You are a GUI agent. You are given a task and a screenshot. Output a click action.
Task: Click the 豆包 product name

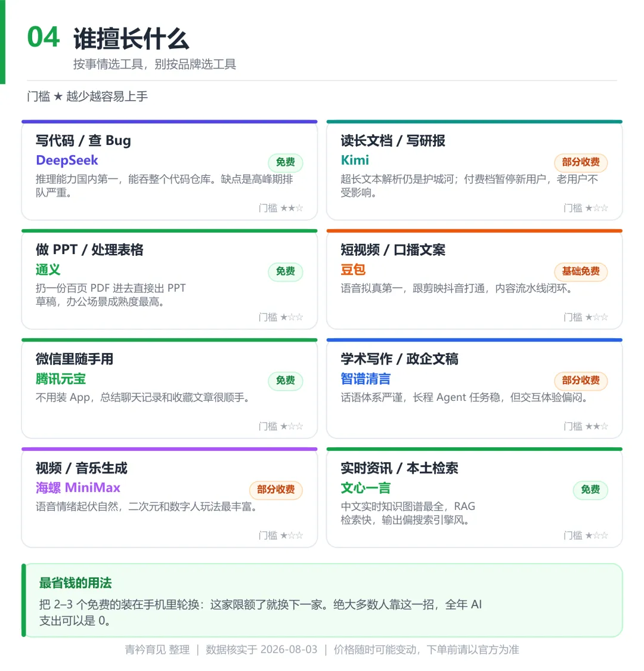coord(353,270)
